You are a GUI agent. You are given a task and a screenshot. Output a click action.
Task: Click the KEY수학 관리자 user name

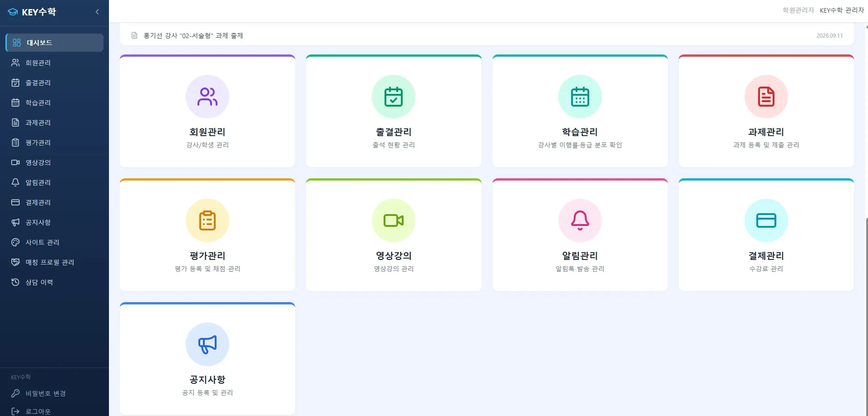click(842, 10)
